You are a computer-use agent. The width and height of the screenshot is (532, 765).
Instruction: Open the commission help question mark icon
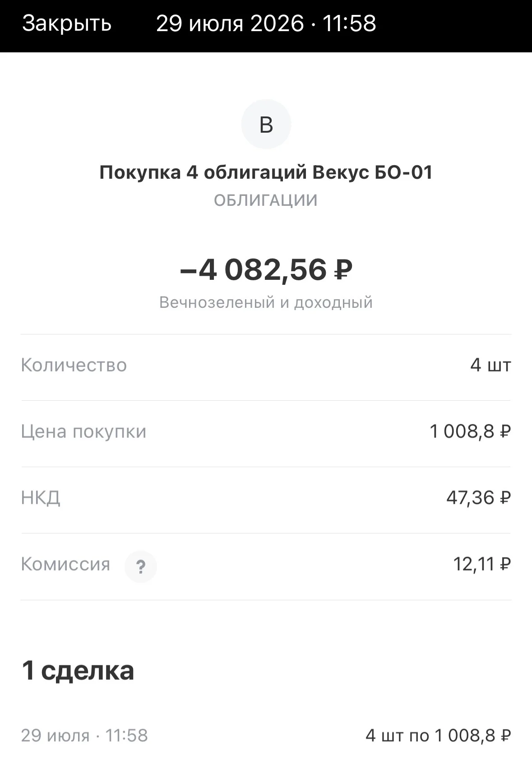coord(141,566)
